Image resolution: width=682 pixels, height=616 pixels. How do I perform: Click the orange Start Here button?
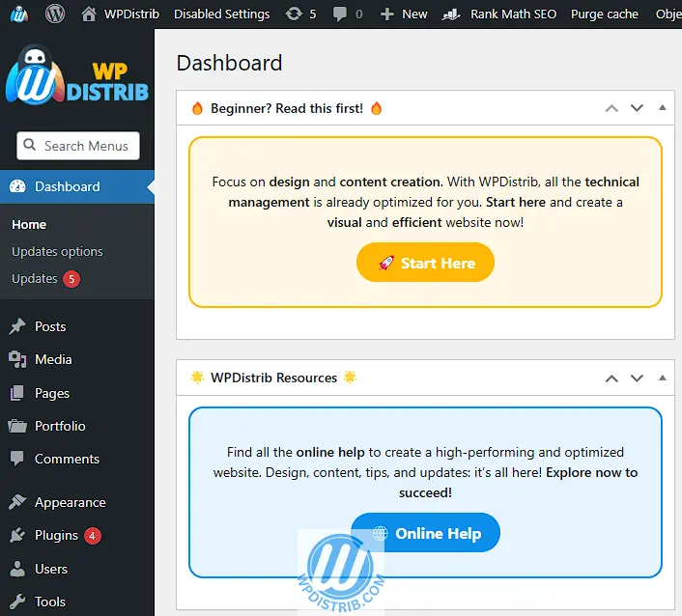pos(425,262)
